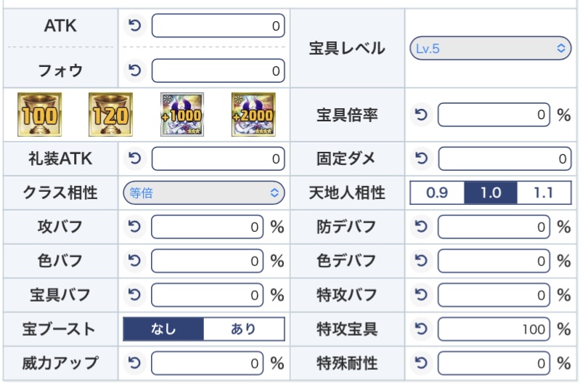Set 天地人相性 to 0.9
Image resolution: width=588 pixels, height=391 pixels.
[437, 193]
